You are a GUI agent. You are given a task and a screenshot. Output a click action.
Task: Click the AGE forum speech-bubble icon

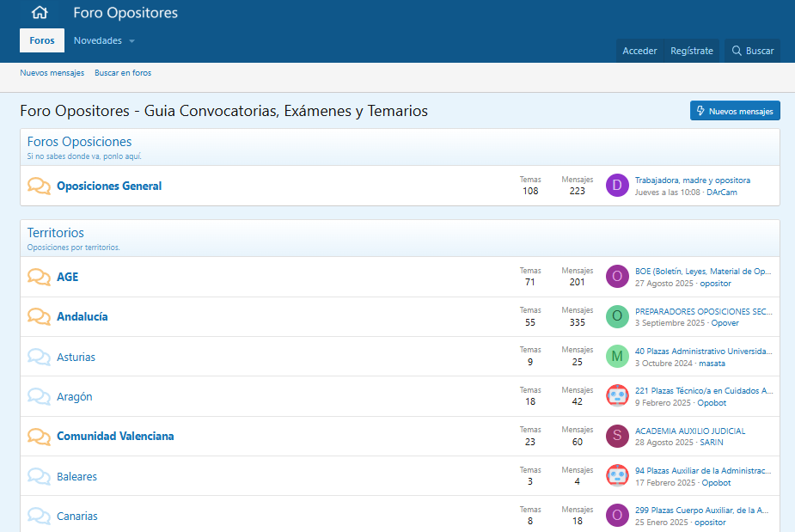[39, 277]
